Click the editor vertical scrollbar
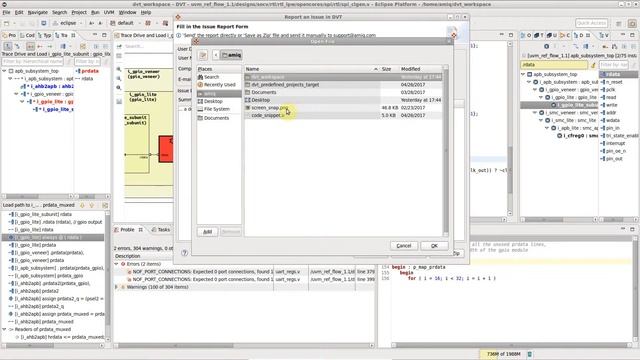The width and height of the screenshot is (640, 360). coord(510,129)
